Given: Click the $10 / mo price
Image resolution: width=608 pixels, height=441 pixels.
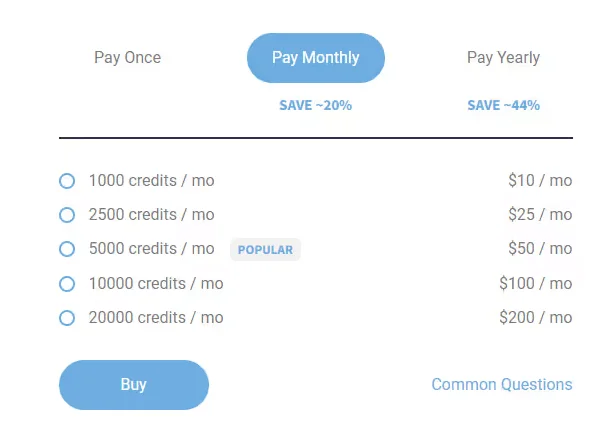Looking at the screenshot, I should click(539, 181).
